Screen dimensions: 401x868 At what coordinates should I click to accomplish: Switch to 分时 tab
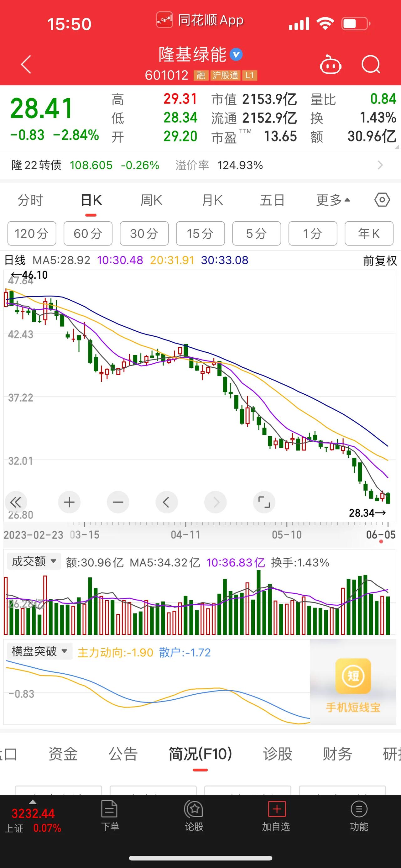(30, 200)
